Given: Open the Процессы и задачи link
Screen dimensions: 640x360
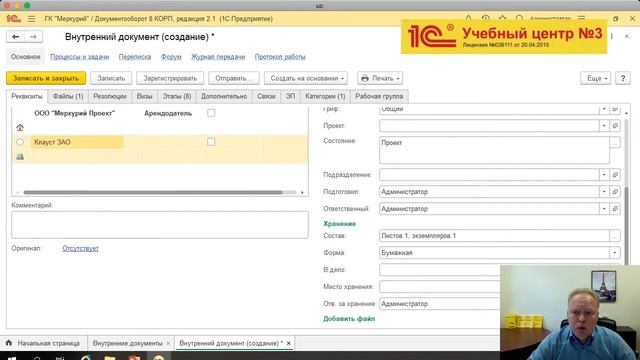Looking at the screenshot, I should click(x=80, y=57).
